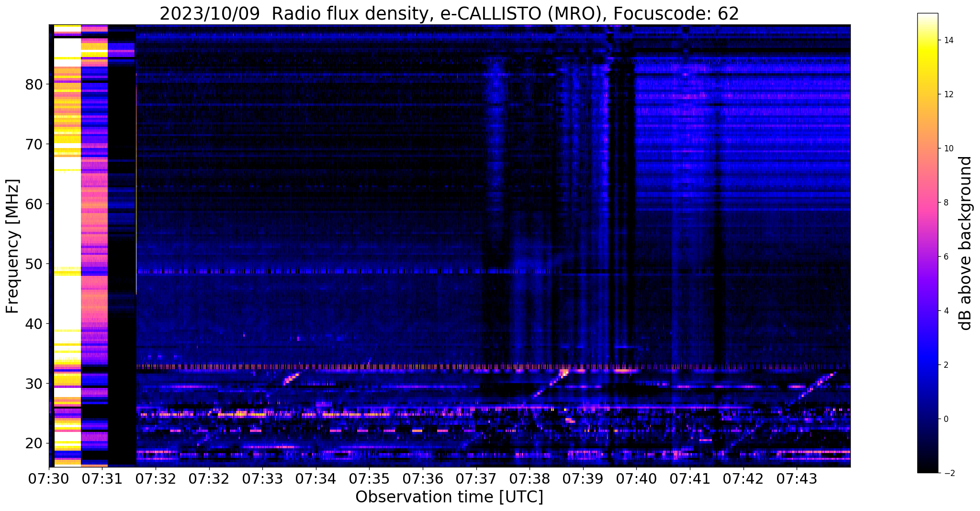Click the time tick label 07:42
This screenshot has height=511, width=980.
click(743, 478)
